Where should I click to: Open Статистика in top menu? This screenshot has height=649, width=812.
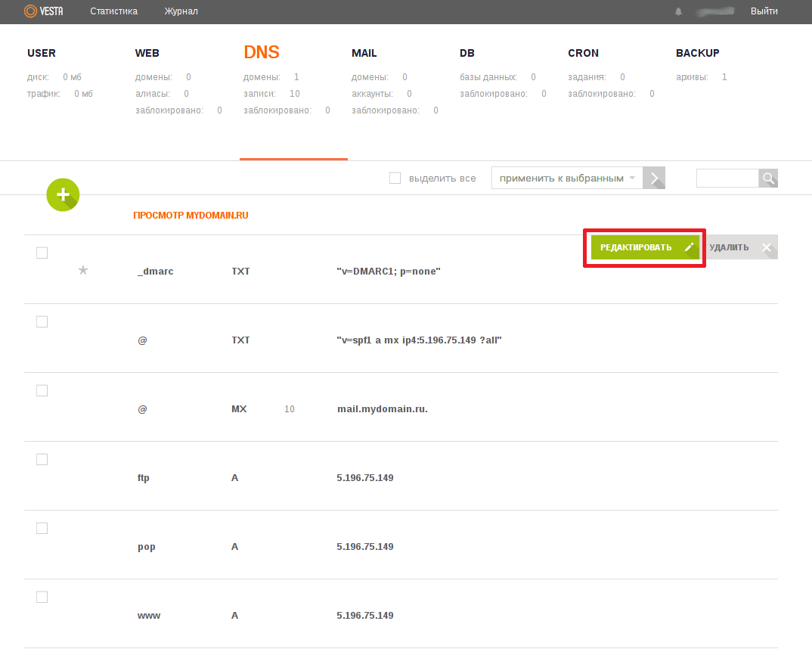[x=114, y=11]
